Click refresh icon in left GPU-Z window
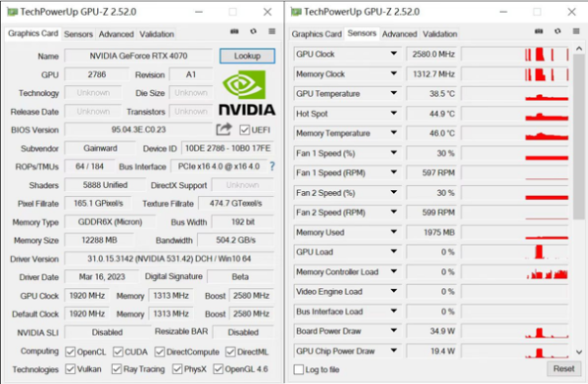 254,31
